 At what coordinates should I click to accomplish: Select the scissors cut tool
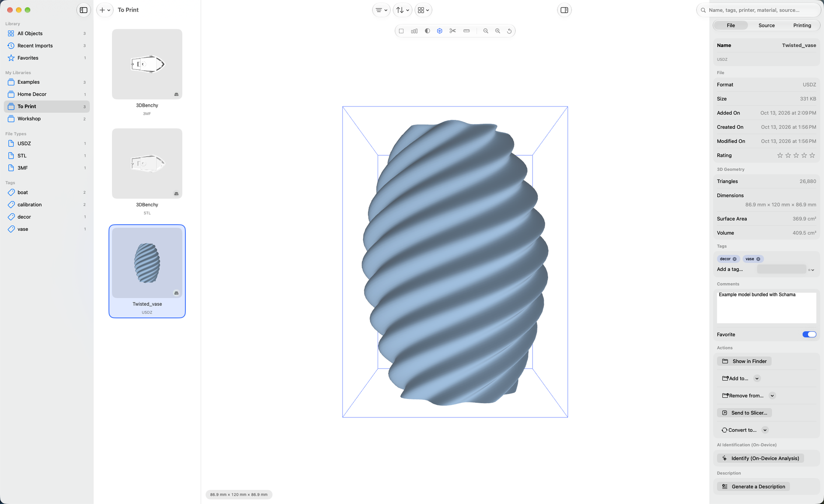click(452, 31)
